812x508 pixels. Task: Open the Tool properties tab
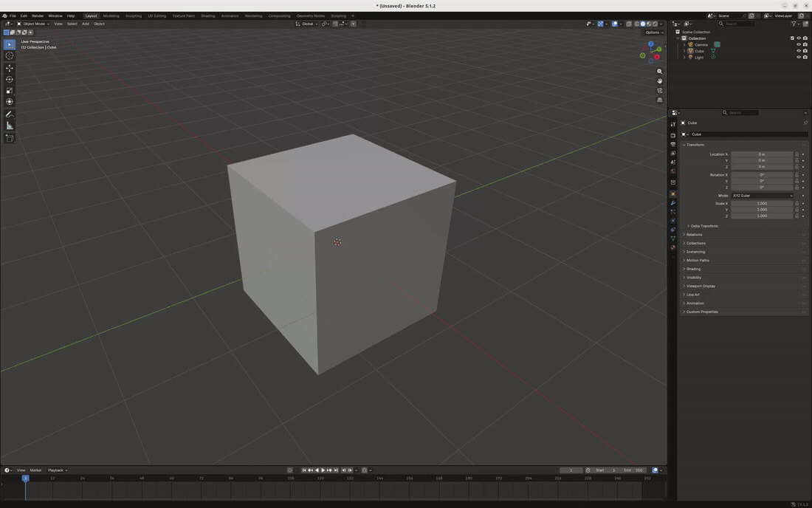[672, 124]
